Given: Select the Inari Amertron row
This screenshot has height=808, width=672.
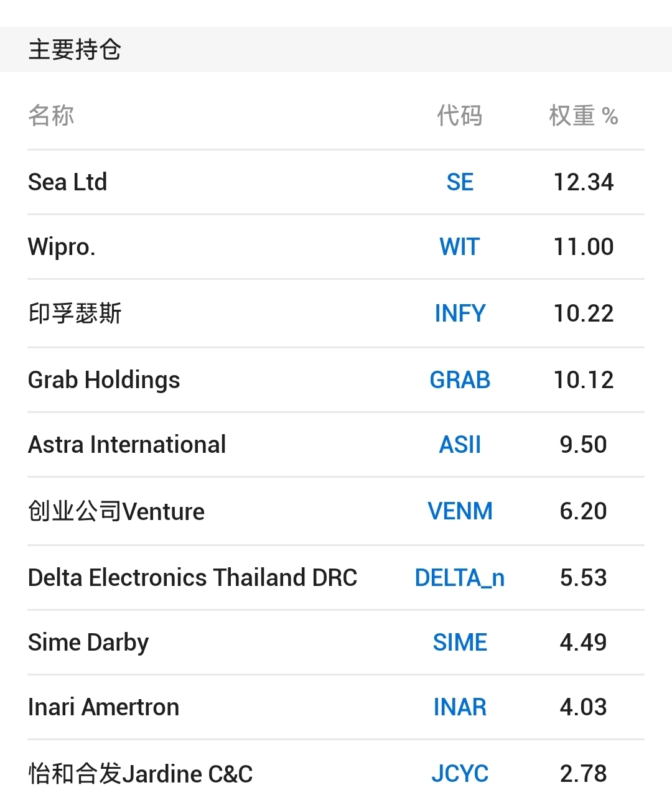Looking at the screenshot, I should pos(103,707).
